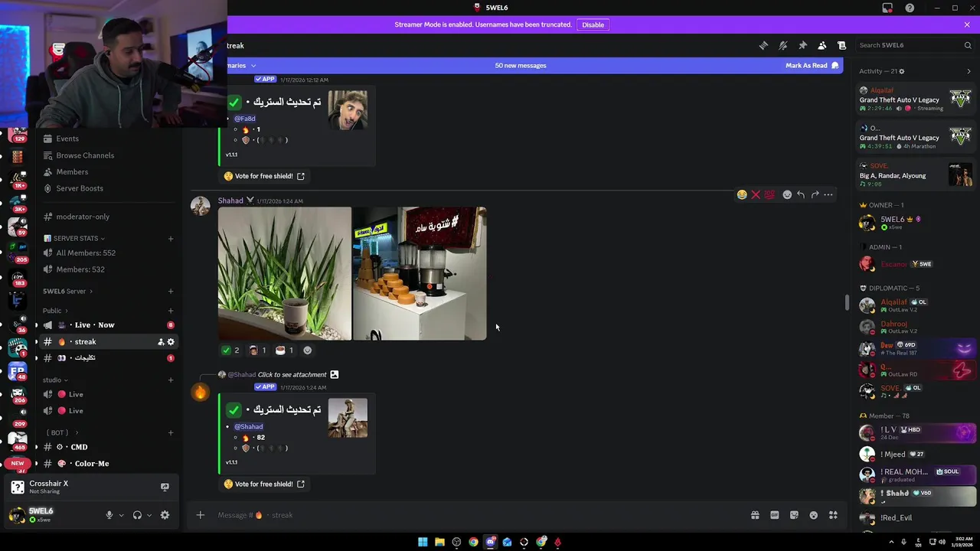
Task: Open the Live Now channel
Action: [x=107, y=325]
